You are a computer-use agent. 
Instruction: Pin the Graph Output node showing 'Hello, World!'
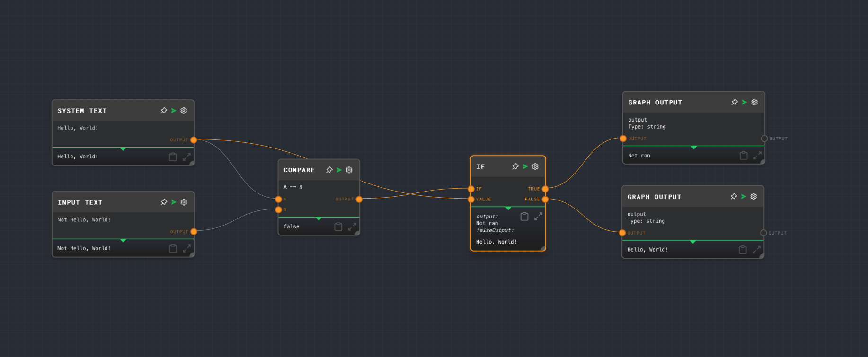point(734,196)
